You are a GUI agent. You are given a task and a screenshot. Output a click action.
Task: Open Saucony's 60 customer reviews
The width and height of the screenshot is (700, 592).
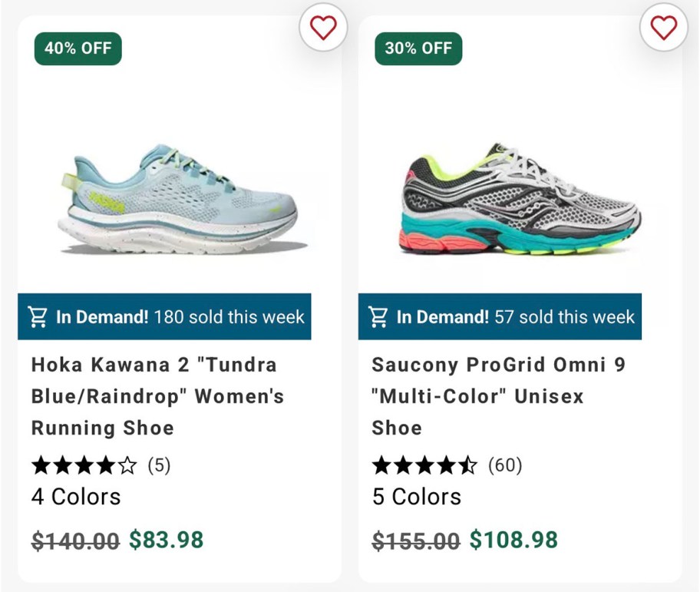click(x=504, y=465)
